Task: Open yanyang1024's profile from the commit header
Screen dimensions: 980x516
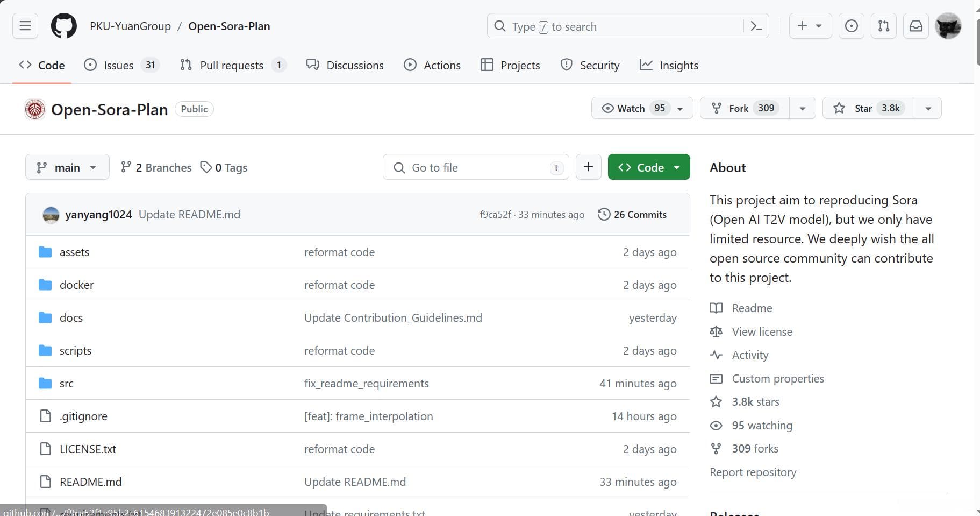Action: click(98, 214)
